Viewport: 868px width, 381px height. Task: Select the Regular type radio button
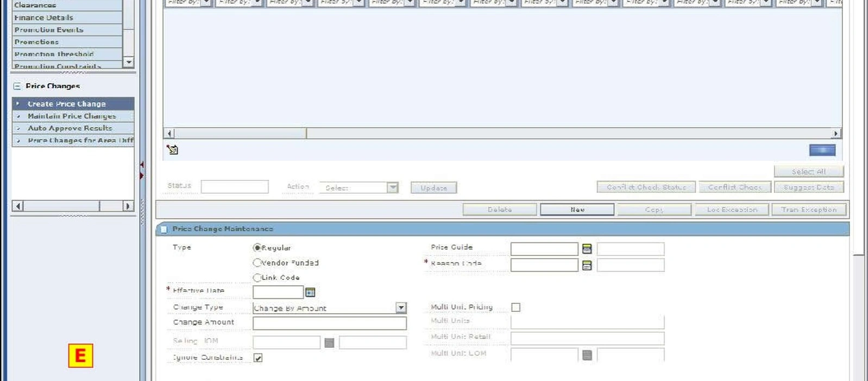click(257, 248)
